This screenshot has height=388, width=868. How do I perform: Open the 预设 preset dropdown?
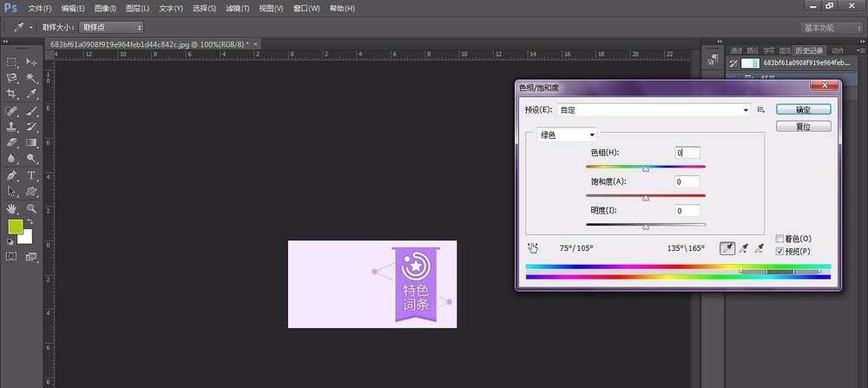pyautogui.click(x=653, y=110)
